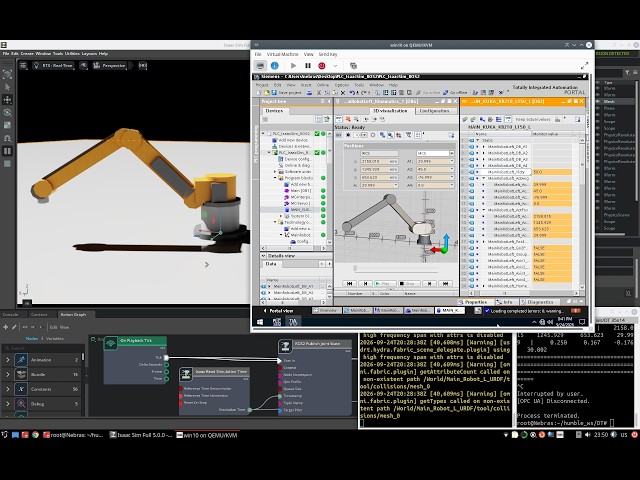Open the Online menu in TIA Portal
The image size is (640, 480).
coord(322,85)
